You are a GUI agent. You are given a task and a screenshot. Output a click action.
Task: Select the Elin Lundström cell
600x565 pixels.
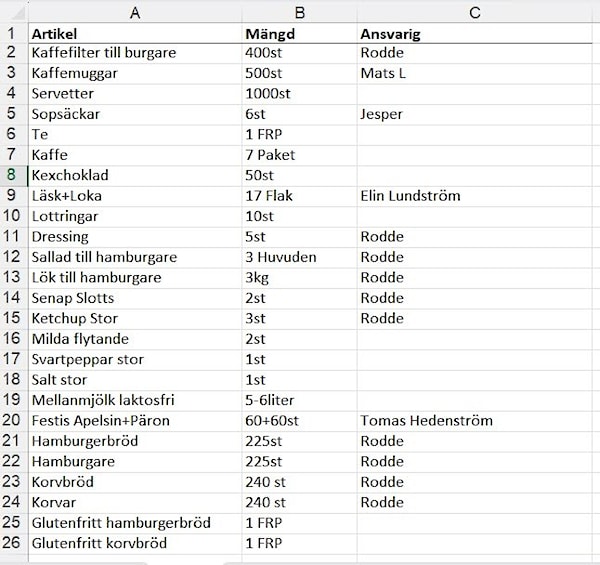pos(474,196)
